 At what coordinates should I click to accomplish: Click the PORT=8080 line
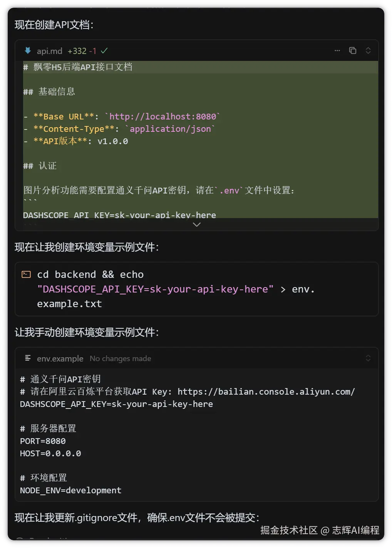tap(43, 441)
